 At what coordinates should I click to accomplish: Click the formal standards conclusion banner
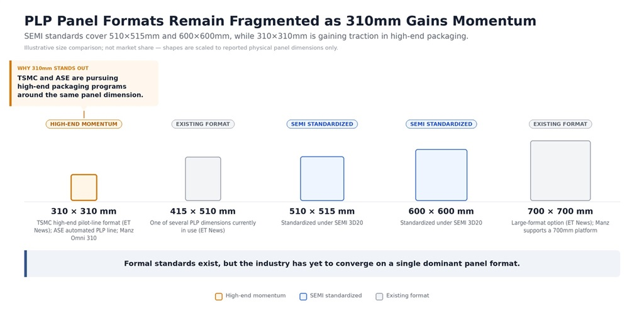[322, 263]
